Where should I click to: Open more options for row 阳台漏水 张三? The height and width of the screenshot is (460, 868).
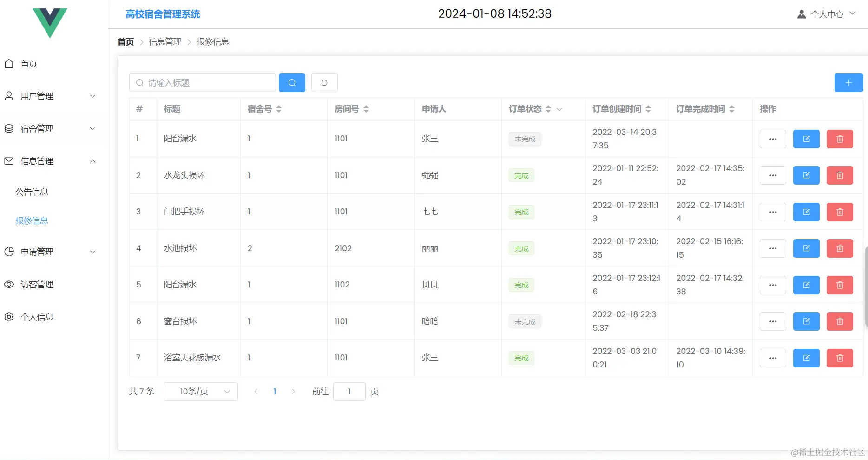click(773, 139)
